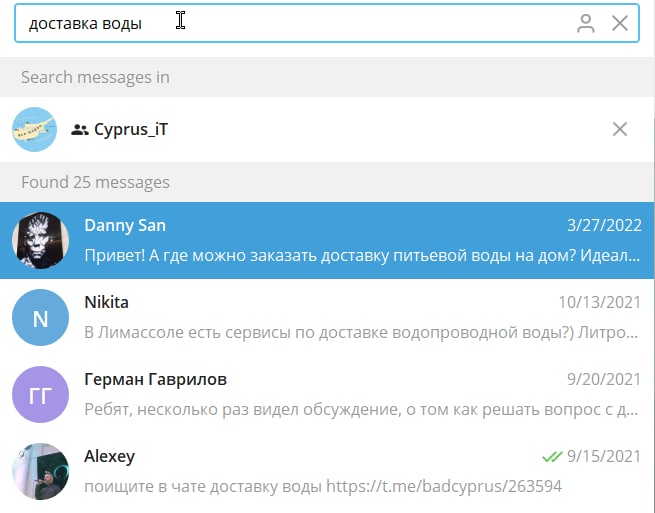Click the search by sender person icon
655x513 pixels.
[586, 24]
